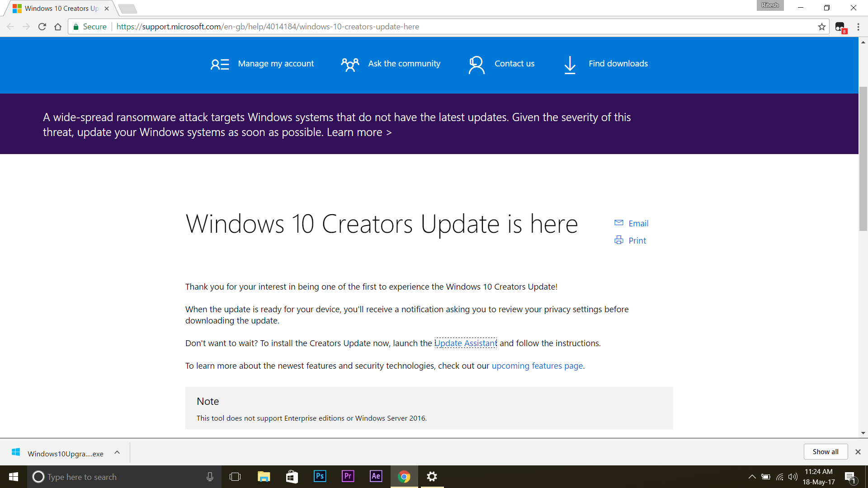
Task: Click the Ask the community people icon
Action: [x=350, y=65]
